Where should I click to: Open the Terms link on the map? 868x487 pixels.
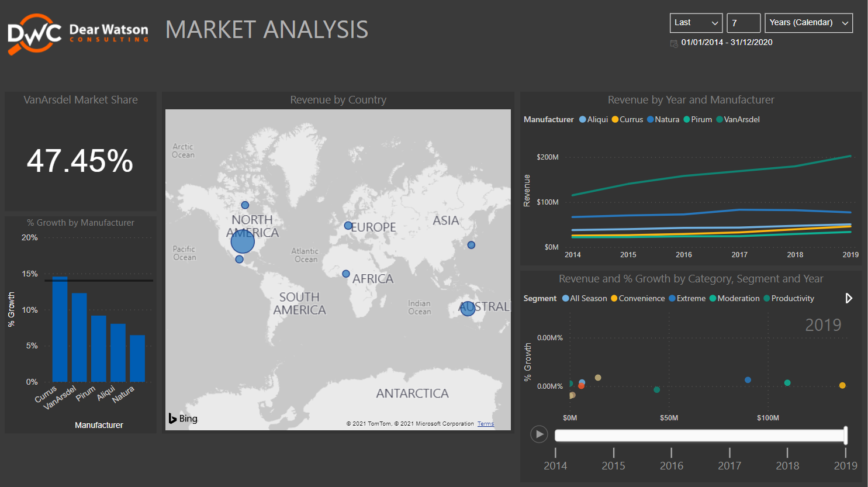485,423
